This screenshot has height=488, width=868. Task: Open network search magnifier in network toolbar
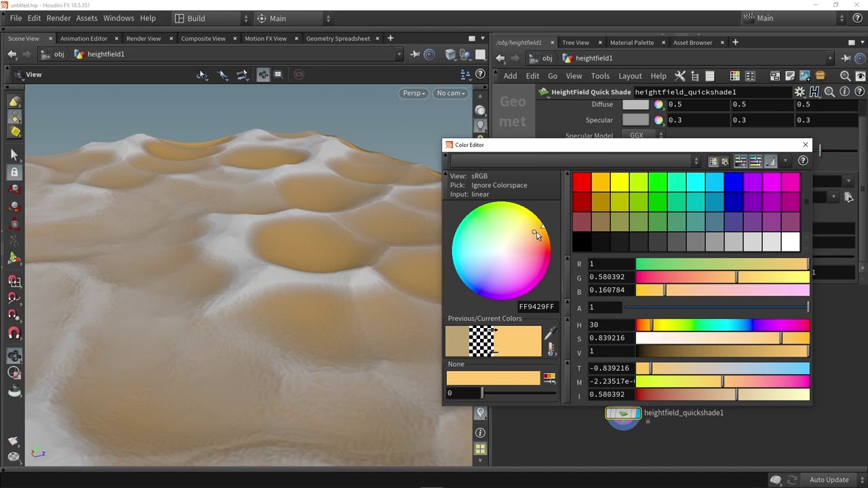[x=845, y=76]
